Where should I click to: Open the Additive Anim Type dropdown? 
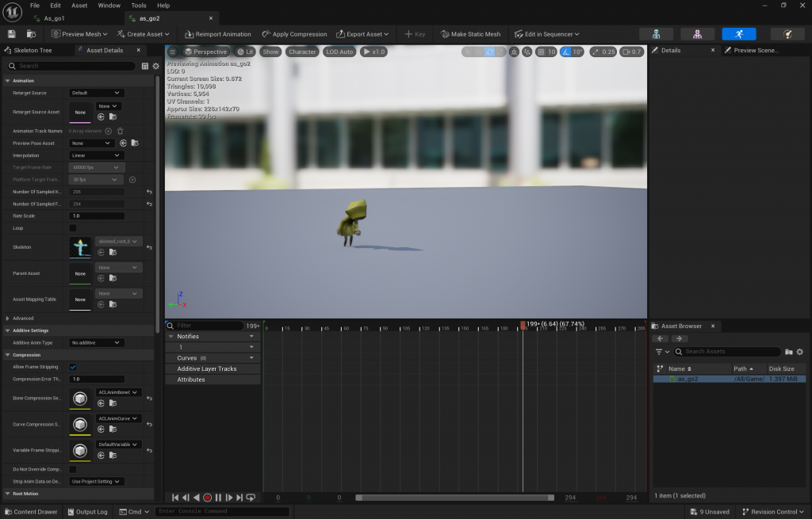tap(96, 342)
